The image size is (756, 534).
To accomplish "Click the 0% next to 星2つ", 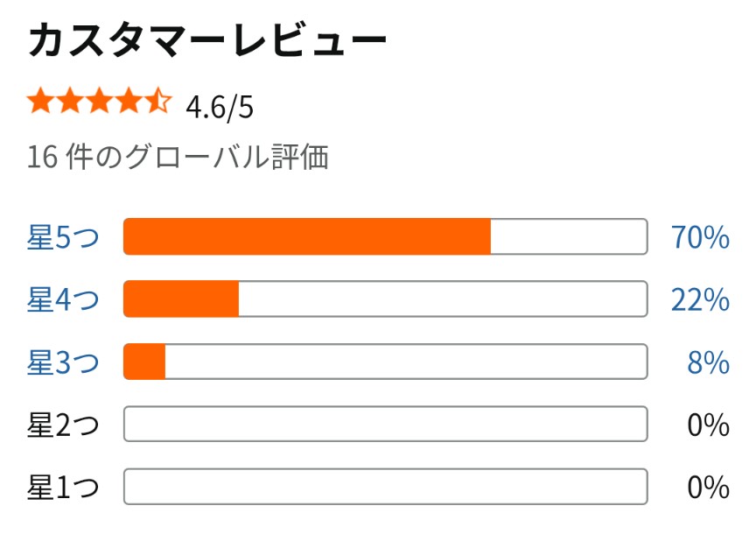I will click(x=708, y=425).
